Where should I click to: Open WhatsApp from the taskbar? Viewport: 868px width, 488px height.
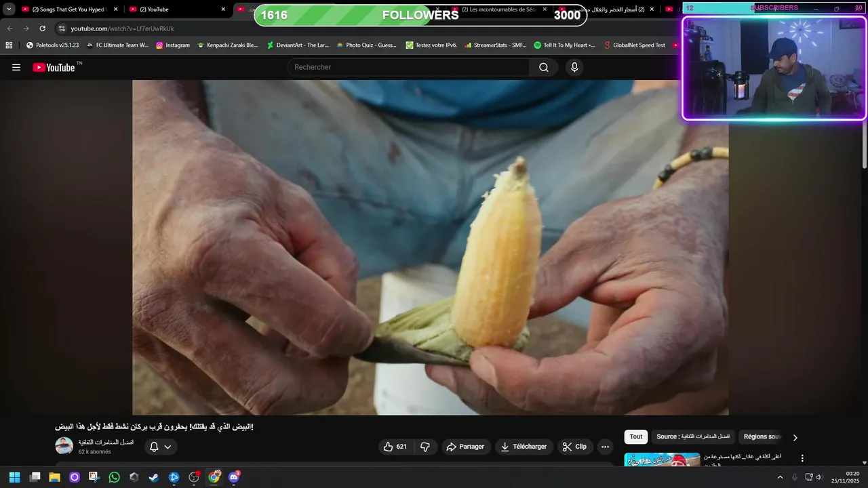114,477
